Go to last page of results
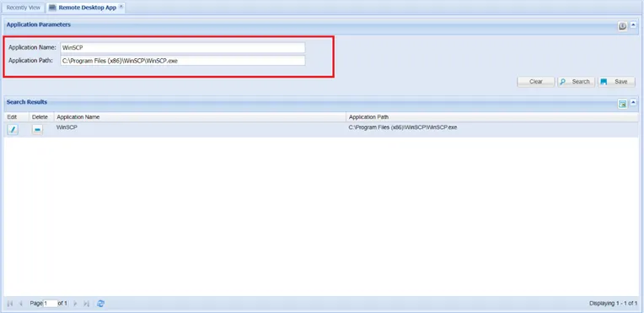The width and height of the screenshot is (644, 313). click(86, 304)
